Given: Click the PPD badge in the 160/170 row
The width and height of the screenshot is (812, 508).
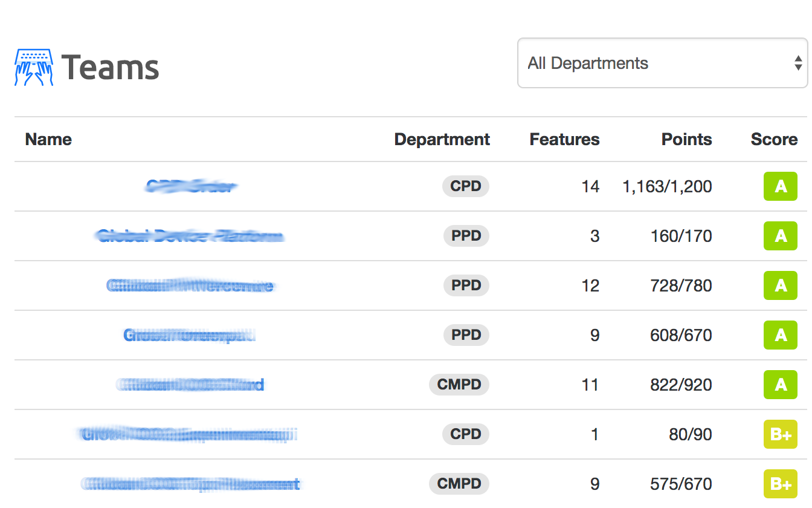Looking at the screenshot, I should [466, 236].
